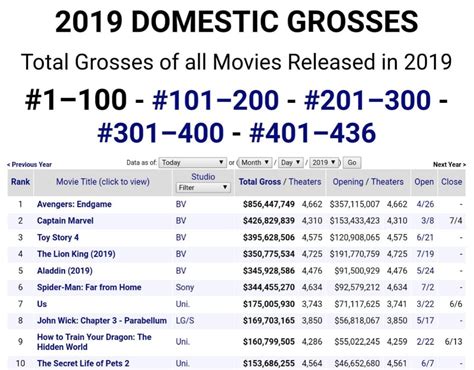Sort by Total Gross column header
474x370 pixels.
(x=260, y=182)
